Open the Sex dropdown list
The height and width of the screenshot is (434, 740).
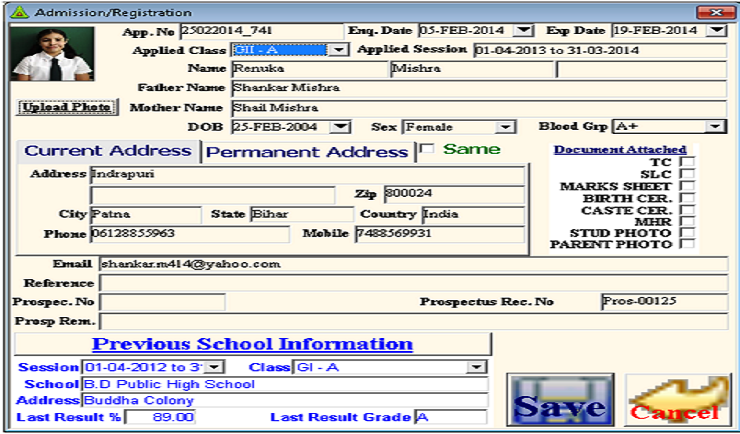[x=505, y=127]
